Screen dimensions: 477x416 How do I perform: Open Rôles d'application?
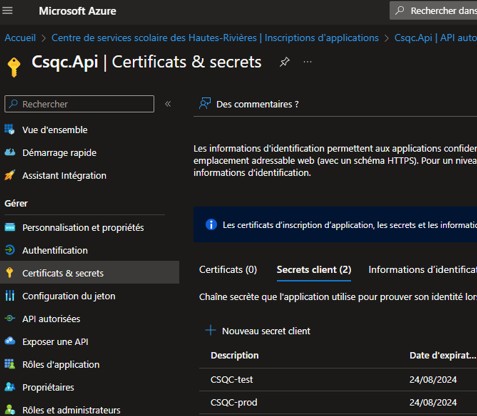(x=61, y=365)
